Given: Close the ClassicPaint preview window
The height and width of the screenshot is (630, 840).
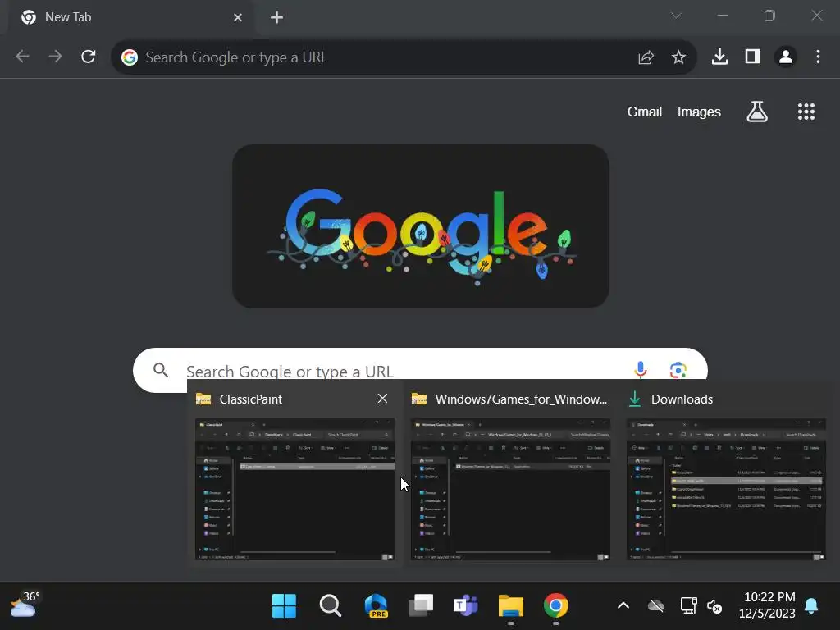Looking at the screenshot, I should (382, 399).
